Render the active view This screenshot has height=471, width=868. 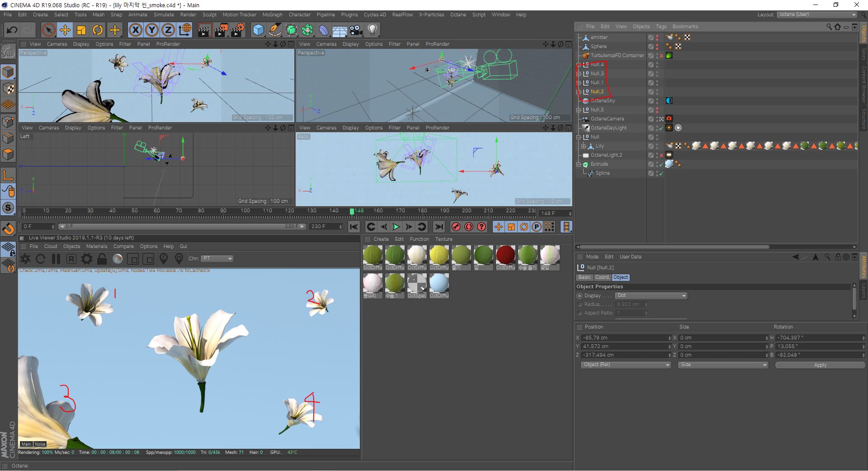point(204,30)
